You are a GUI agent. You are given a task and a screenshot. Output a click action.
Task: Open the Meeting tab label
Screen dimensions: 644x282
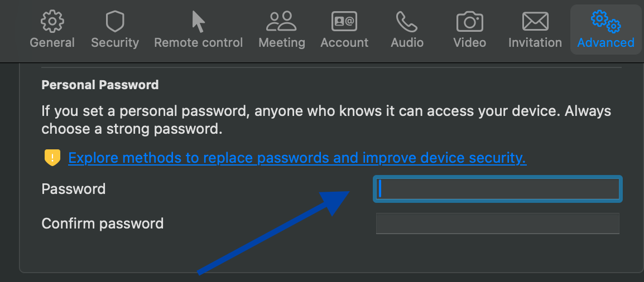281,42
